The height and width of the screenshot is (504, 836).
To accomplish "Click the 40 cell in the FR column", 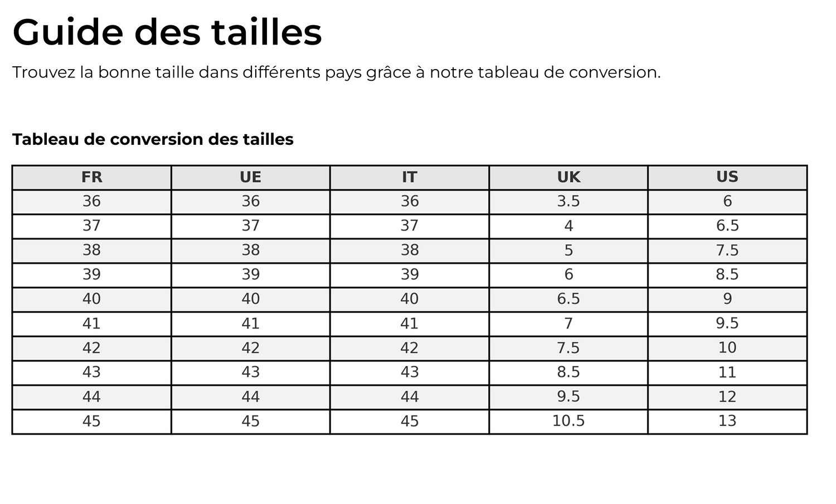I will (91, 299).
